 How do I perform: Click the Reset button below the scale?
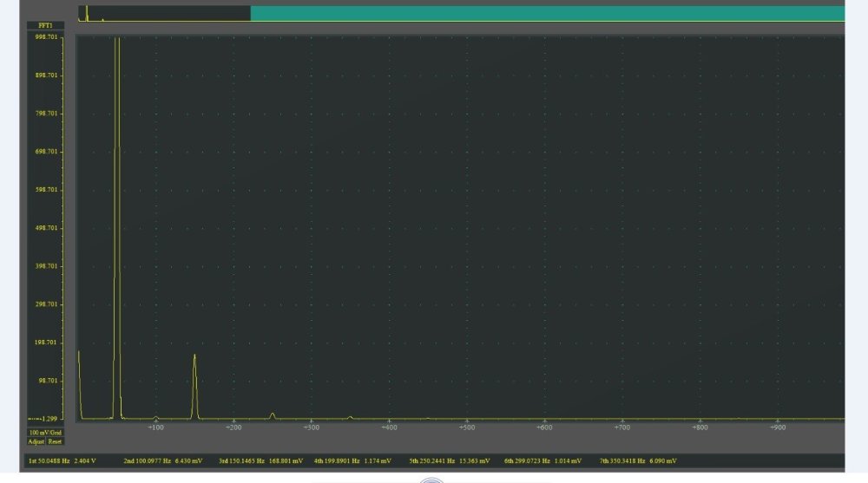(56, 441)
